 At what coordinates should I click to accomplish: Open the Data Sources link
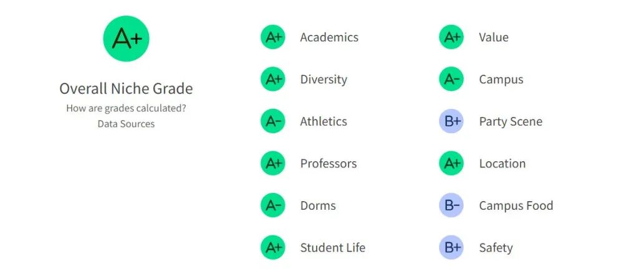pyautogui.click(x=126, y=123)
